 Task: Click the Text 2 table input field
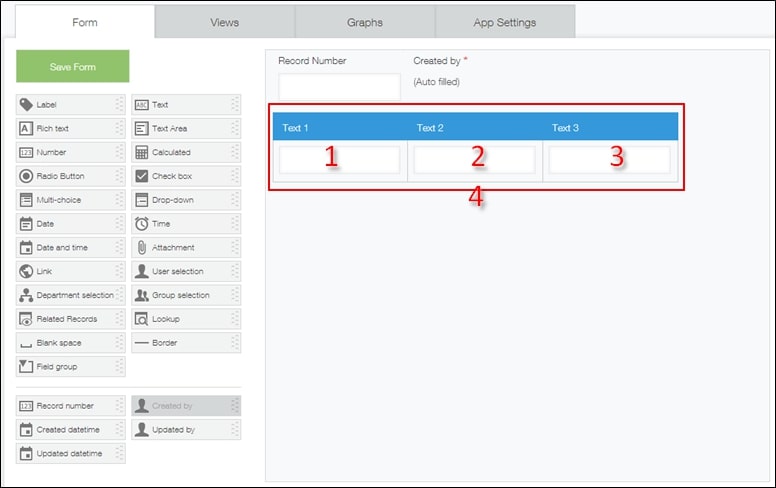coord(474,160)
